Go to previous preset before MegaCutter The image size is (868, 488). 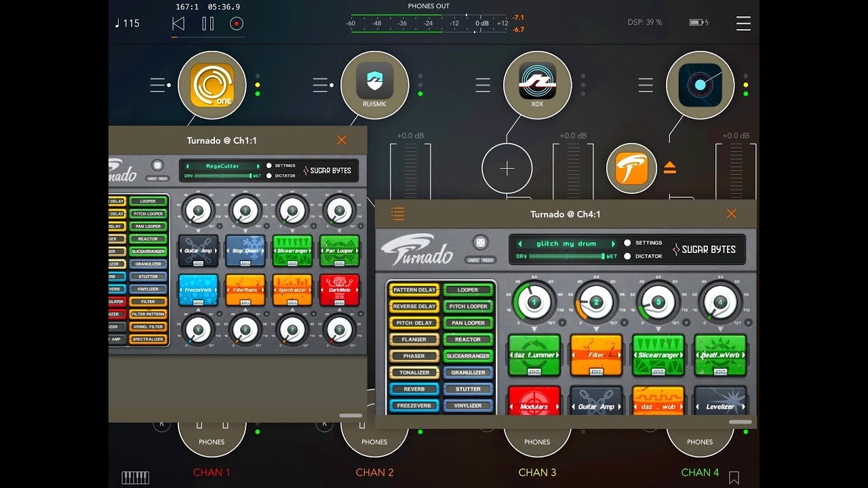click(x=188, y=166)
